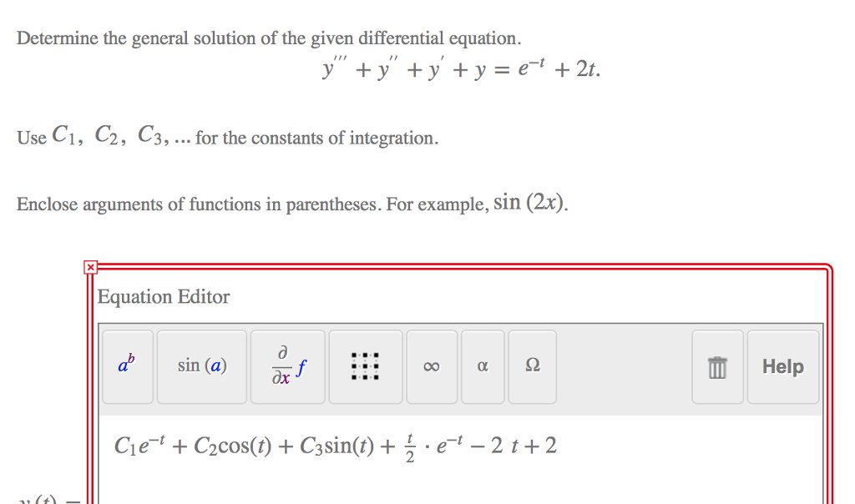Insert the infinity symbol
The image size is (855, 504).
pos(432,365)
